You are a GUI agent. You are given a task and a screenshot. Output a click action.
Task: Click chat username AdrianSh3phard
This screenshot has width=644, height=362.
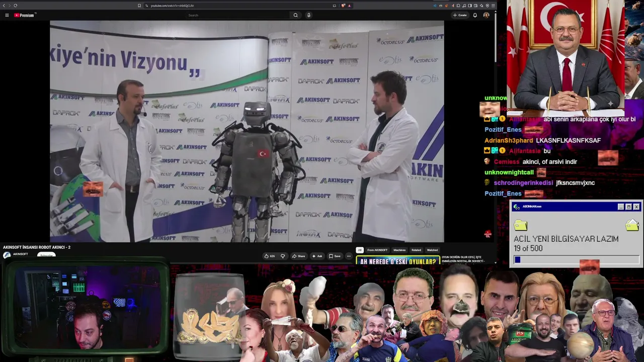509,140
